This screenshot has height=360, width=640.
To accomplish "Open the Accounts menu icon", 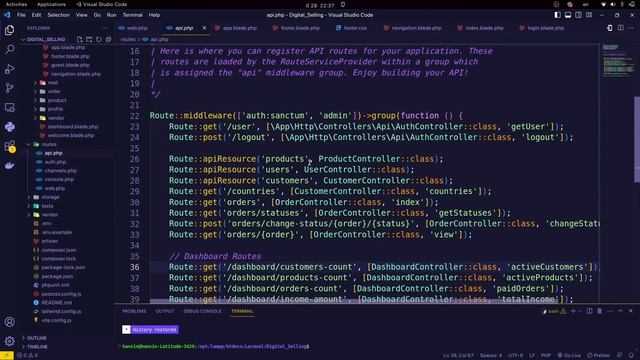I will point(9,322).
